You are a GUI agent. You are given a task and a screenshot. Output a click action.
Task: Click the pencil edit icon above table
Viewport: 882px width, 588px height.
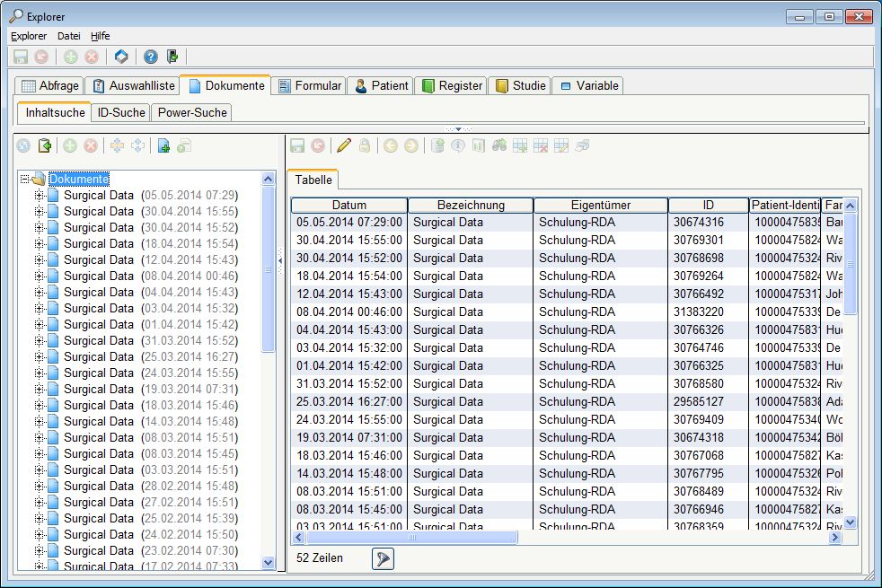point(343,145)
